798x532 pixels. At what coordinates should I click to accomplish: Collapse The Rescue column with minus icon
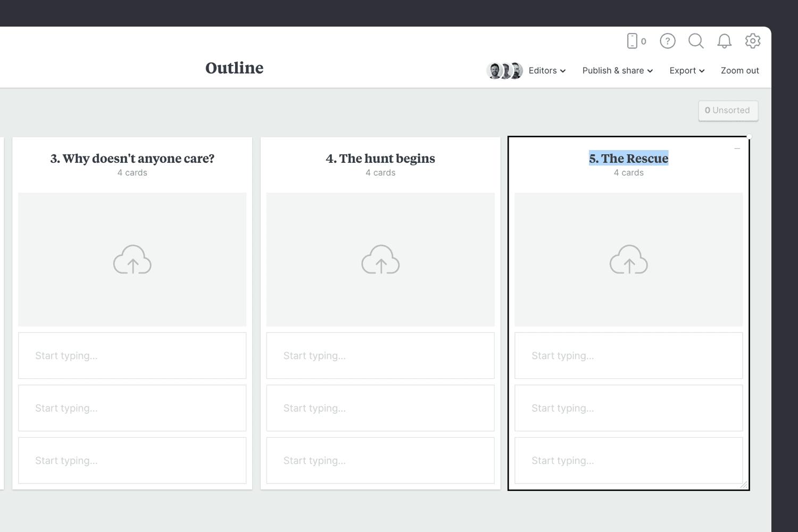tap(737, 148)
